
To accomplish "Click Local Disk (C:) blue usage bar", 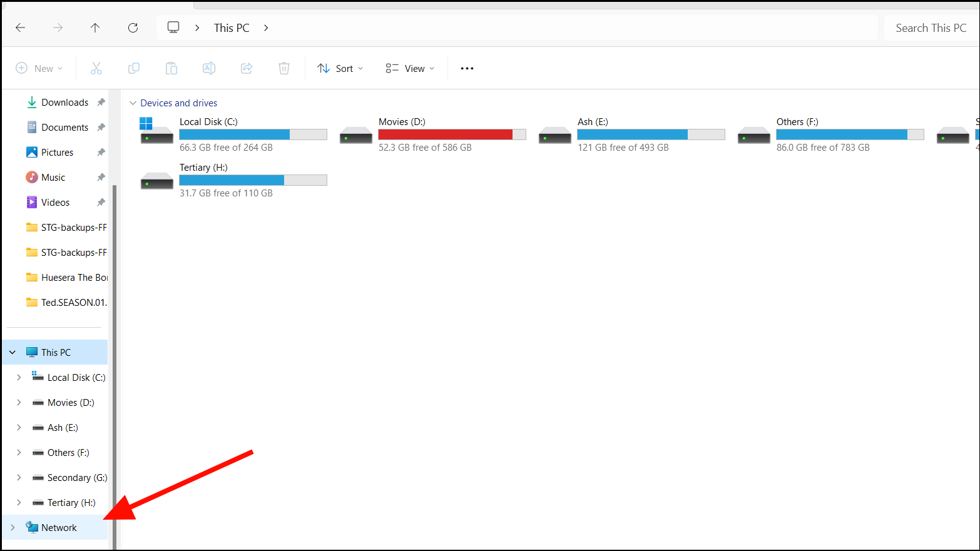I will (x=253, y=134).
